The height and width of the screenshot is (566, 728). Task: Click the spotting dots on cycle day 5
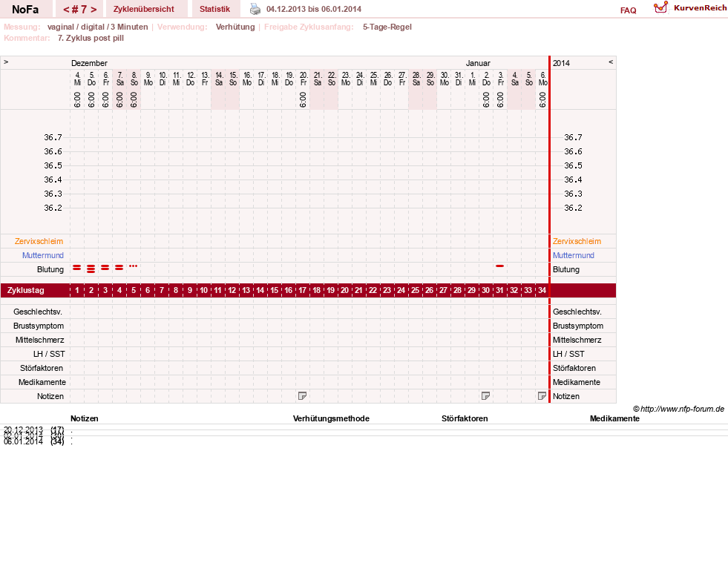pyautogui.click(x=134, y=266)
